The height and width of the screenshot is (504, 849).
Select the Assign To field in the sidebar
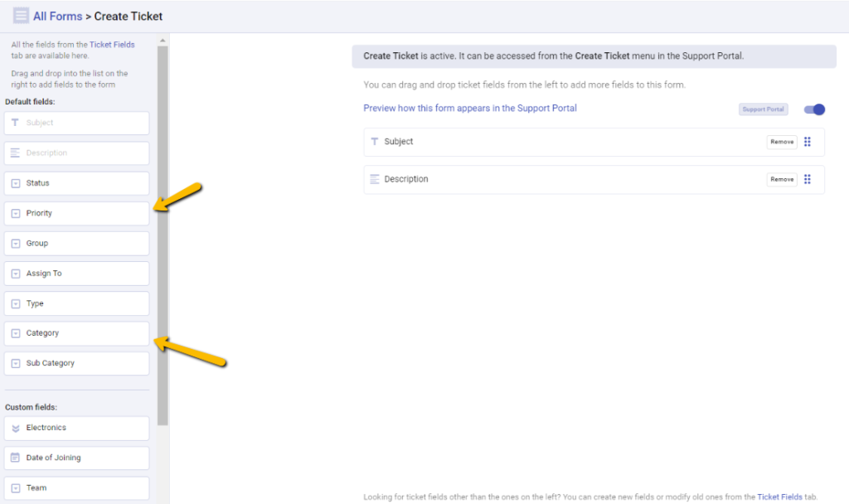(76, 273)
